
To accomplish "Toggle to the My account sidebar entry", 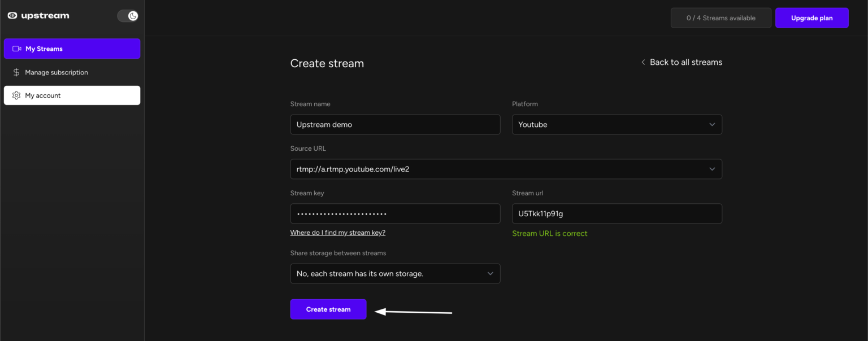I will pyautogui.click(x=72, y=95).
